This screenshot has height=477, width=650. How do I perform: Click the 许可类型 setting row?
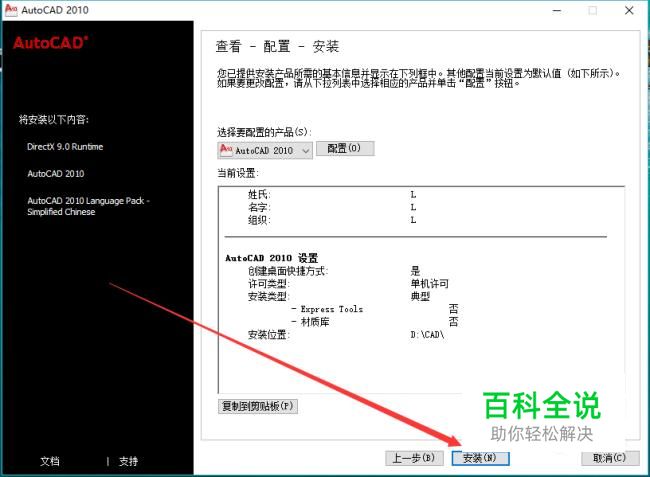(348, 284)
